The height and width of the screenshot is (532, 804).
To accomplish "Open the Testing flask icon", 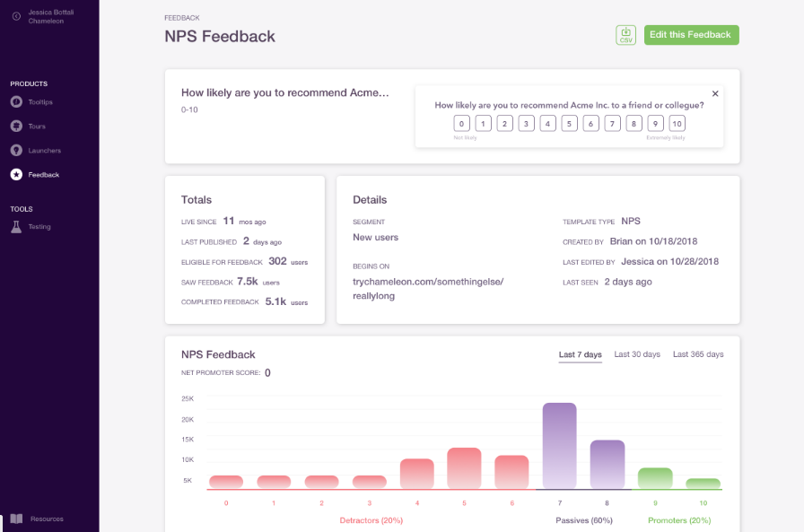I will point(16,227).
